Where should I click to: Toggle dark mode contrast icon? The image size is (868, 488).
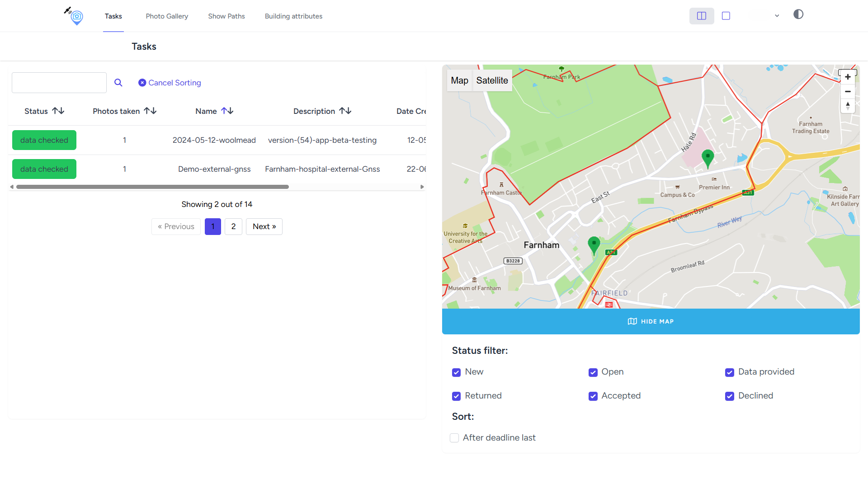pos(798,14)
